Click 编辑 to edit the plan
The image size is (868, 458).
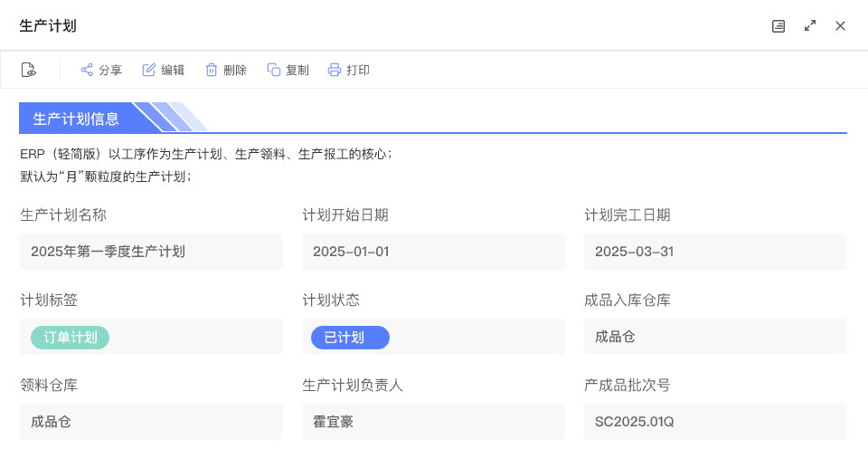(x=164, y=70)
